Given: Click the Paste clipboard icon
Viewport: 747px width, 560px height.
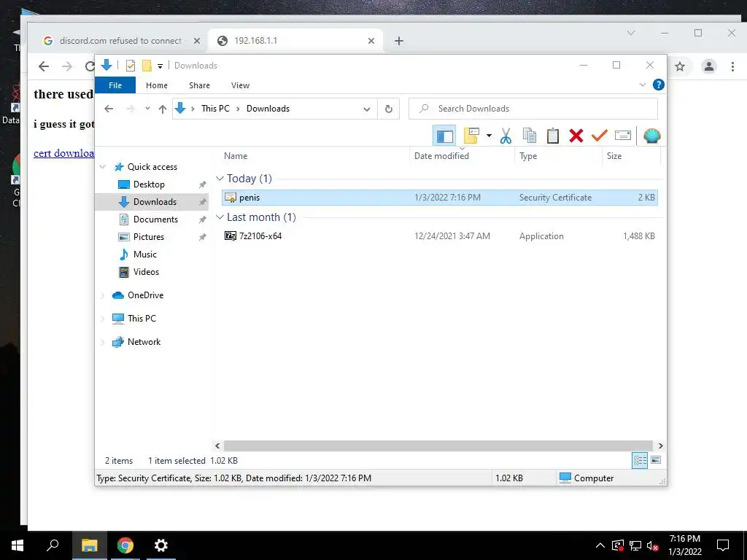Looking at the screenshot, I should (553, 136).
